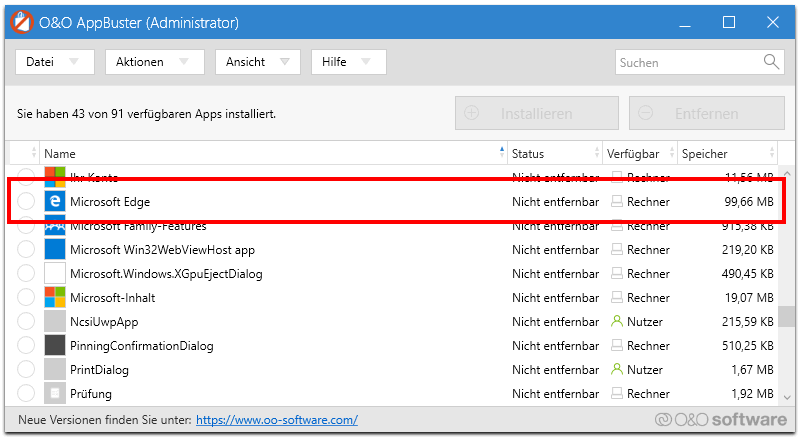
Task: Click the Nutzer icon in PrintDialog row
Action: click(x=617, y=369)
